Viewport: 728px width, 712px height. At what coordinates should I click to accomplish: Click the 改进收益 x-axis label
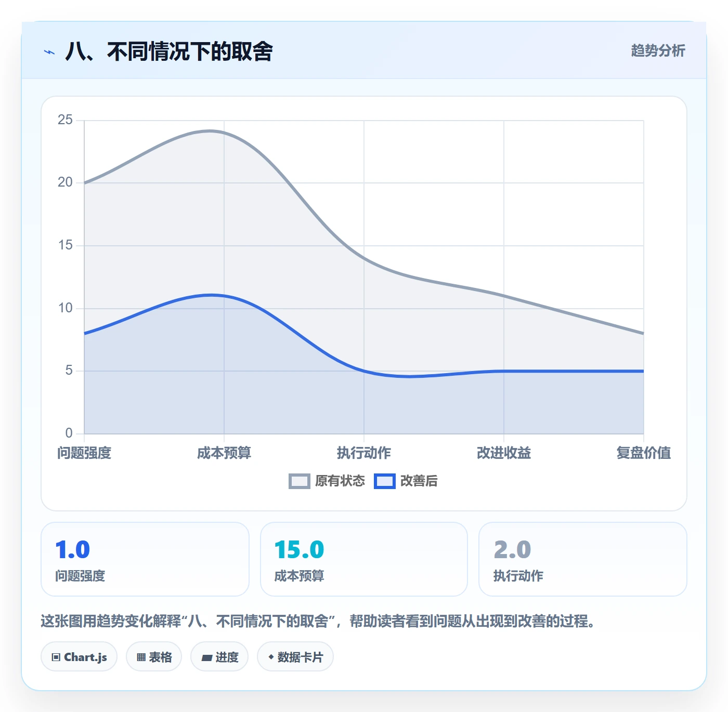(x=504, y=453)
